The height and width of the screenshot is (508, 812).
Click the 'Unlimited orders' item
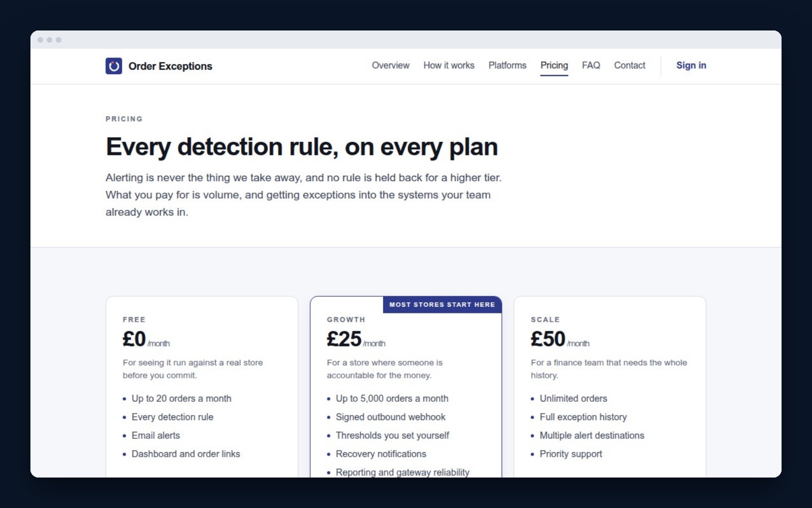tap(573, 398)
